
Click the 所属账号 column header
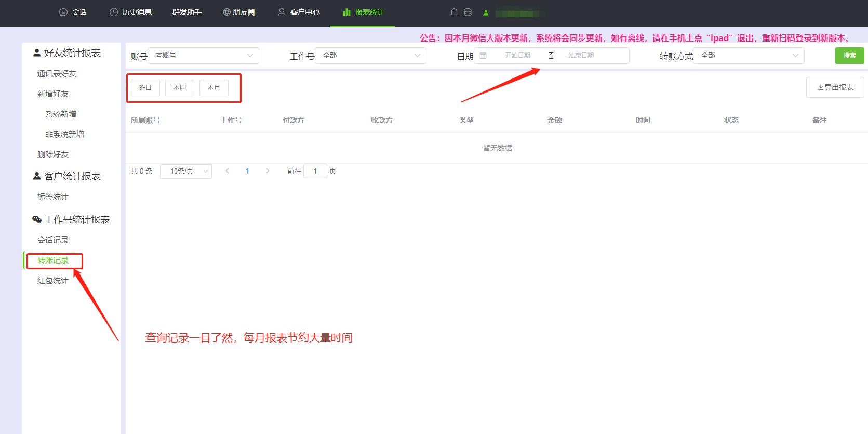pyautogui.click(x=145, y=120)
